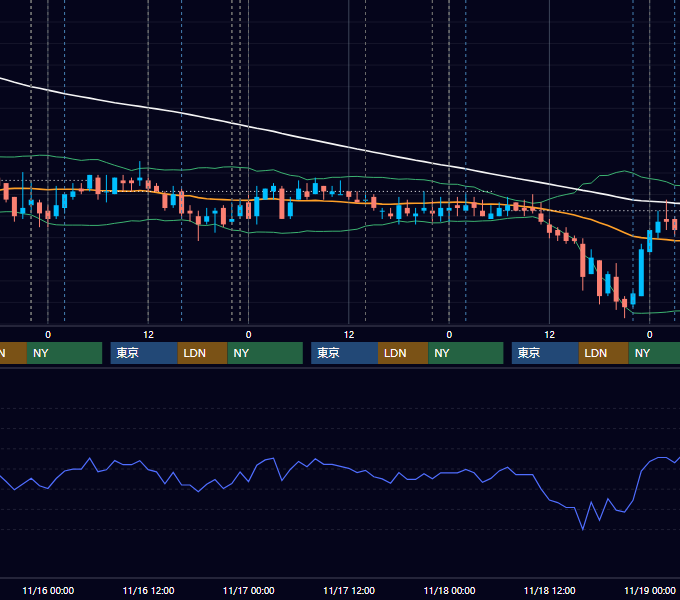680x600 pixels.
Task: Select the 11/17 00:00 date label
Action: pos(248,590)
